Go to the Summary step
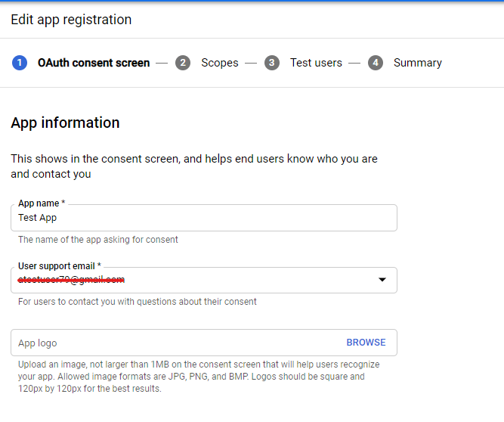504x422 pixels. (418, 63)
